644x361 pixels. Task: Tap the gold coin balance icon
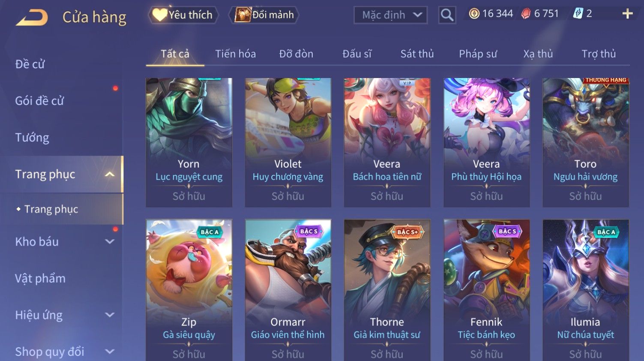(x=474, y=14)
